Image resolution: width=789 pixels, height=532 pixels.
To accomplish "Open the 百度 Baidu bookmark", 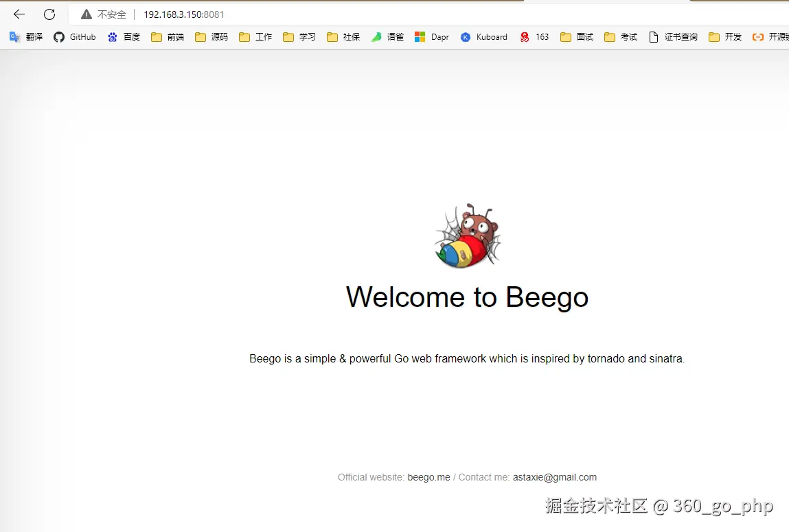I will tap(124, 36).
